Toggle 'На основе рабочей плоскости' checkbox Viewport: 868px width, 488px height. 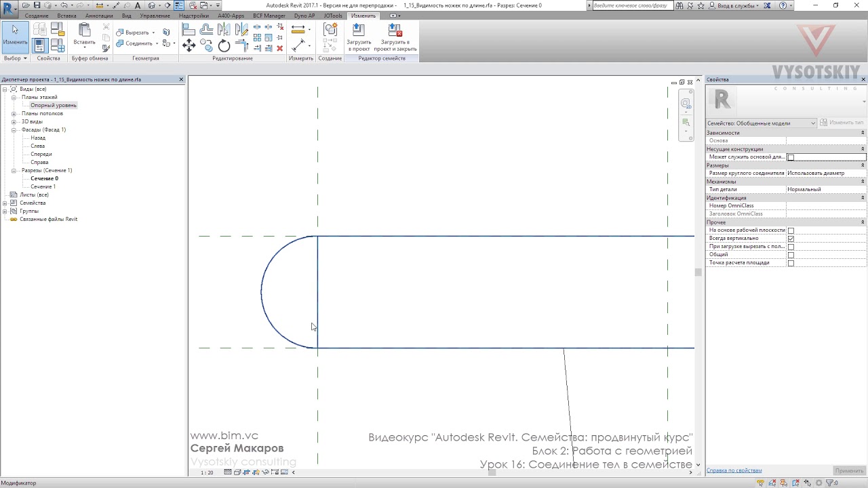(791, 230)
